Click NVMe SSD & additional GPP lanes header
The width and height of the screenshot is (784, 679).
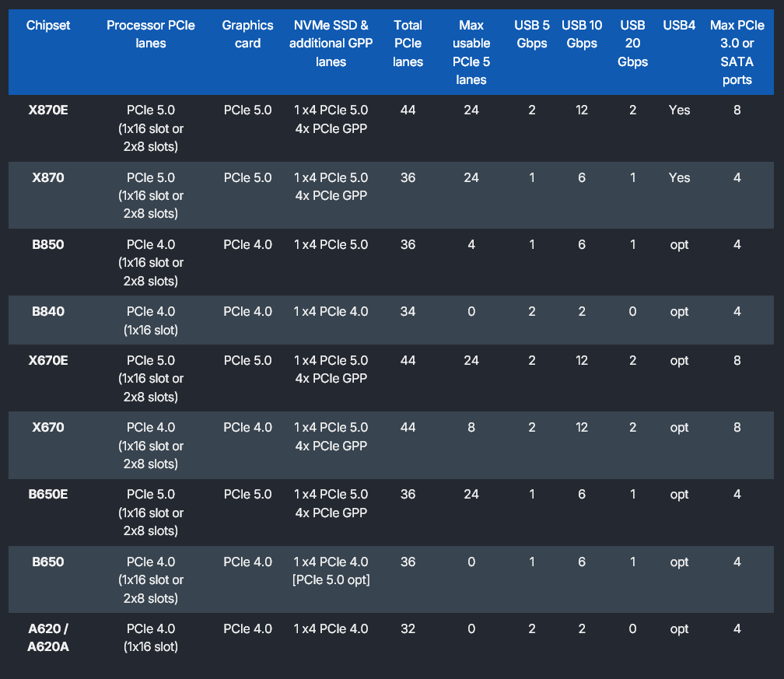331,44
